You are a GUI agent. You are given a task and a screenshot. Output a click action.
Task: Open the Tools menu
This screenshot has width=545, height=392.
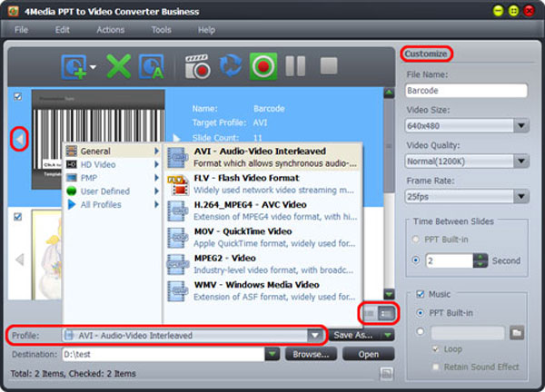point(162,30)
